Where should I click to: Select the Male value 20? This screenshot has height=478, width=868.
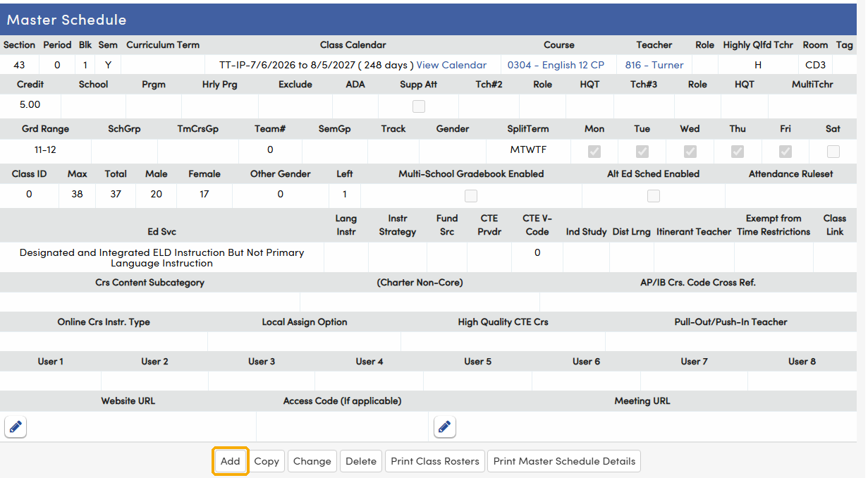pos(157,194)
